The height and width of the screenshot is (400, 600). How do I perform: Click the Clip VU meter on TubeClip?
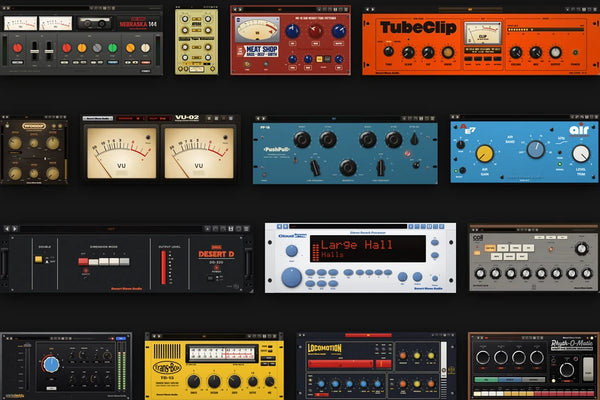[x=483, y=33]
